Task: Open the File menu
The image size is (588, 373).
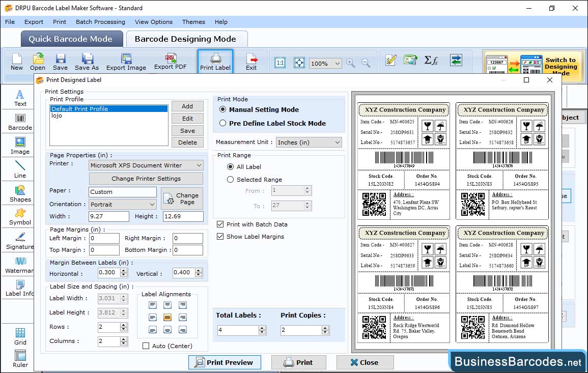Action: point(10,22)
